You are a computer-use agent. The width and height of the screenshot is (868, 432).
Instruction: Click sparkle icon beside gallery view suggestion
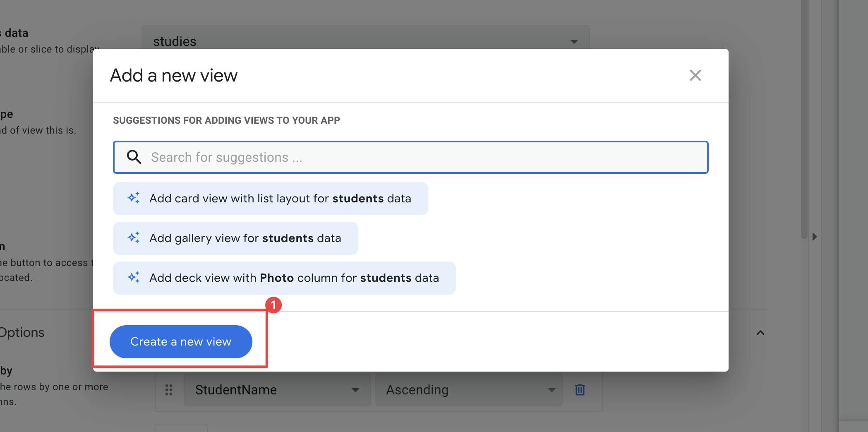point(134,238)
